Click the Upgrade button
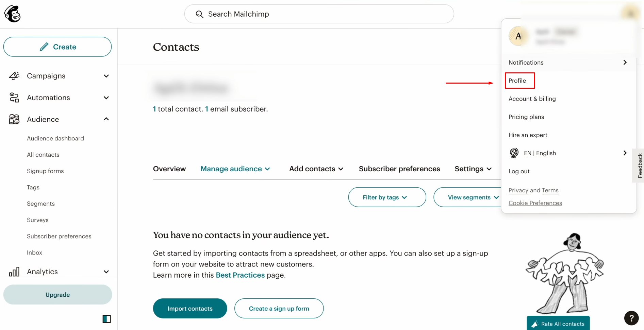Image resolution: width=644 pixels, height=330 pixels. (x=57, y=295)
